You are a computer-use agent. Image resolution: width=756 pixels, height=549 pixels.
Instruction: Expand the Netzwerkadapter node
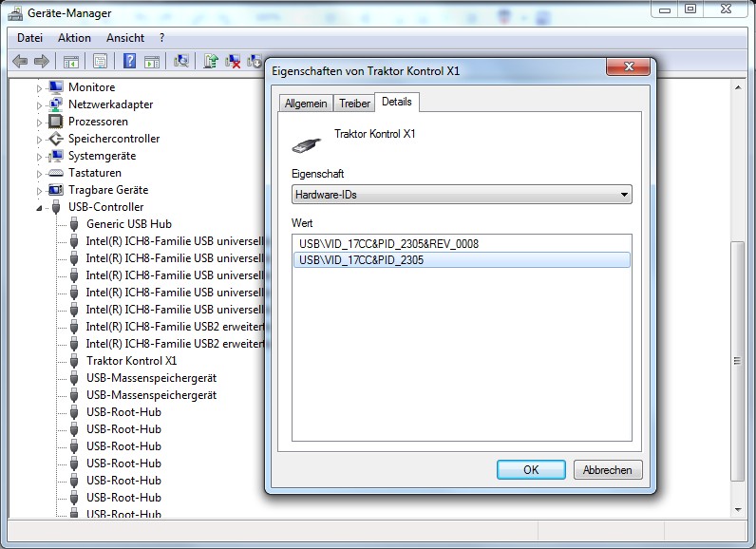point(39,105)
